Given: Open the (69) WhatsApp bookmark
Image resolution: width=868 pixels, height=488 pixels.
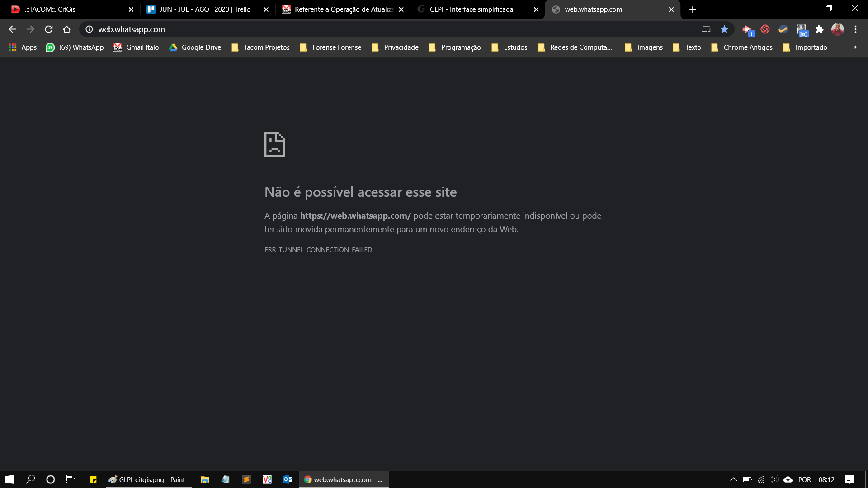Looking at the screenshot, I should click(x=75, y=47).
